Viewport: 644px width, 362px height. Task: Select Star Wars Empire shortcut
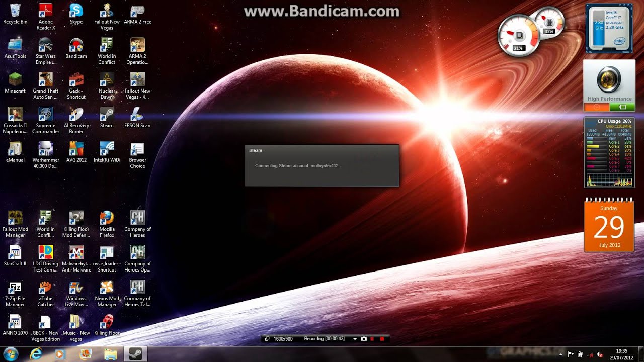pos(46,51)
